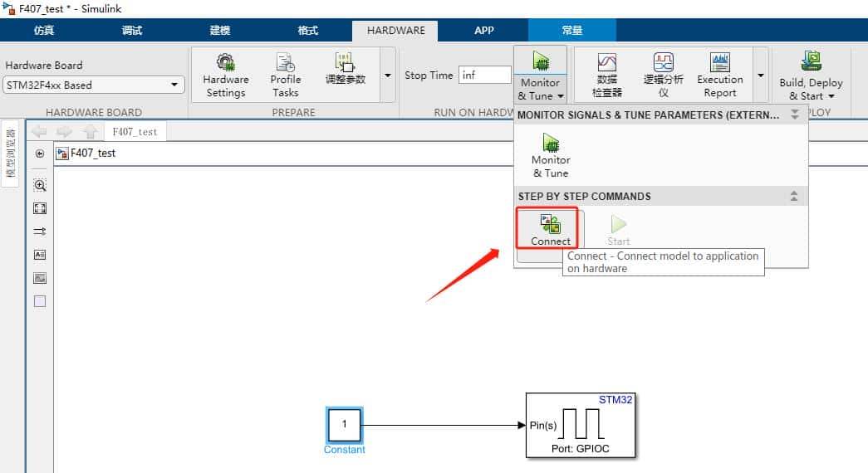Click the signal line between blocks
868x473 pixels.
443,425
